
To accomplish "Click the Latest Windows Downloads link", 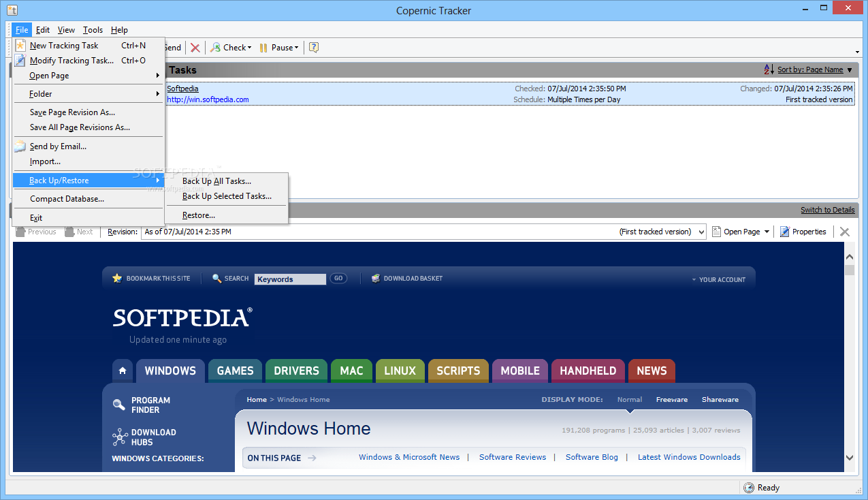I will click(x=689, y=457).
